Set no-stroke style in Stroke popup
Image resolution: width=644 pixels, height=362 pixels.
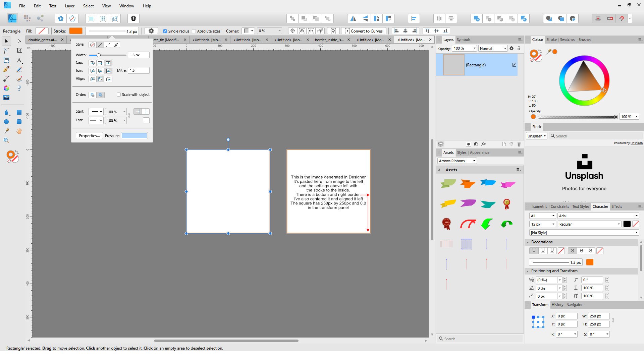tap(92, 45)
